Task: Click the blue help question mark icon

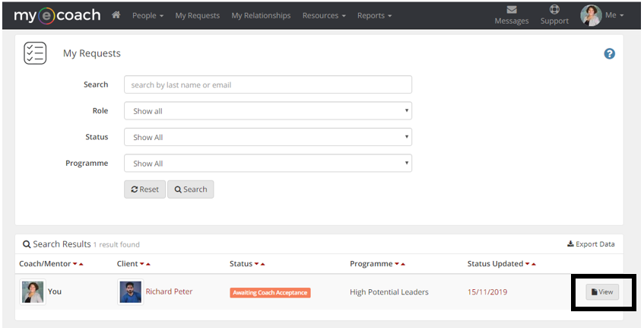Action: pyautogui.click(x=610, y=53)
